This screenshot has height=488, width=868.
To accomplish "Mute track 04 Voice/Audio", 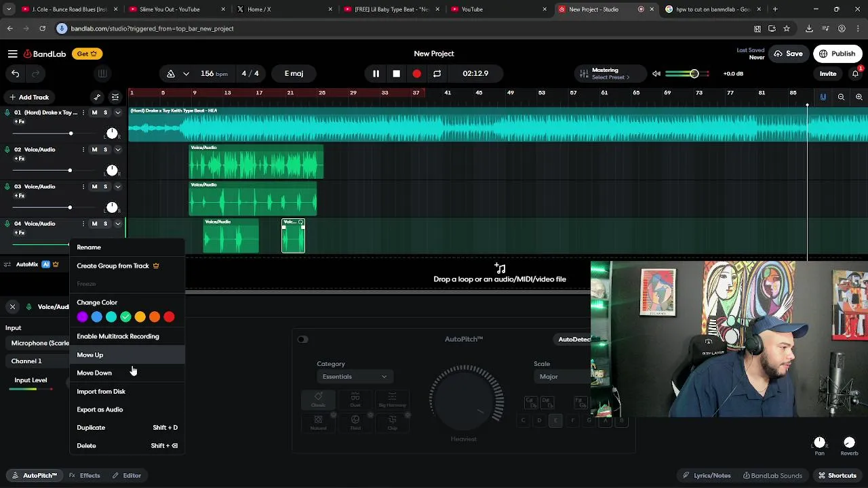I will point(94,224).
